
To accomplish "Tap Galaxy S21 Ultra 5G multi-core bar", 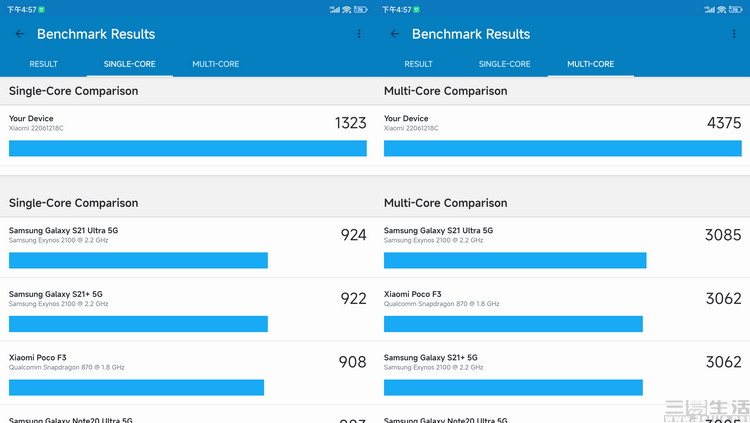I will click(515, 260).
